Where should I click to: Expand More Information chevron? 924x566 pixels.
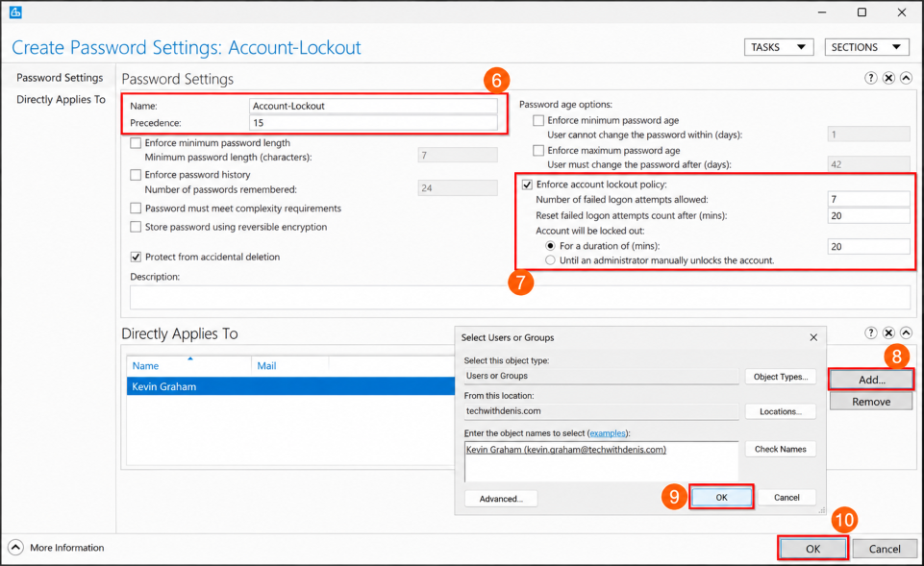coord(15,548)
